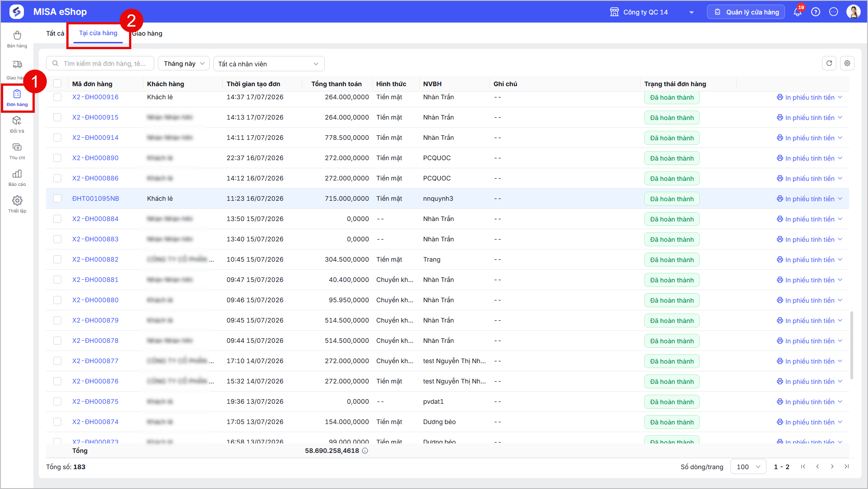Switch to the Giao hàng tab
Screen dimensions: 868x489
[x=147, y=33]
